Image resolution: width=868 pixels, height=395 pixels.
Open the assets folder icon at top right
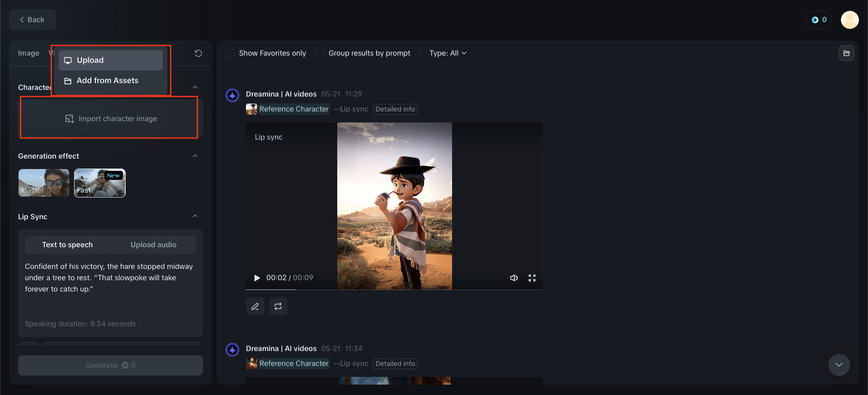pos(846,53)
